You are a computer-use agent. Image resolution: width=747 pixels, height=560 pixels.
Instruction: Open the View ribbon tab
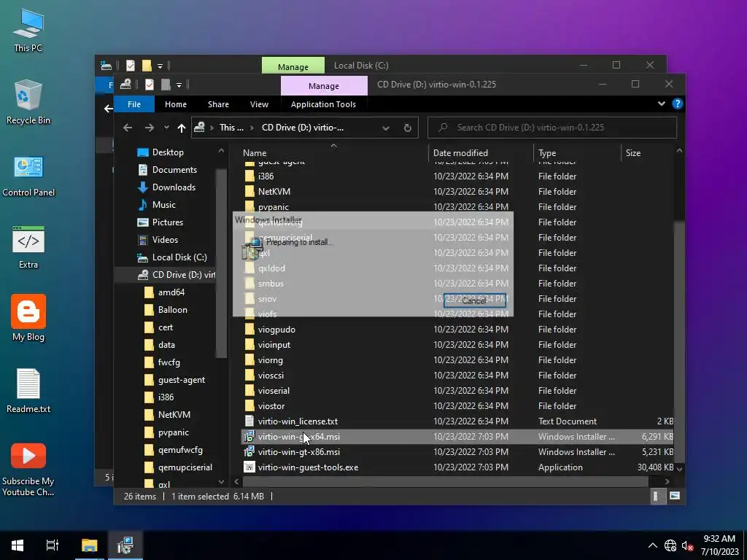pyautogui.click(x=259, y=104)
